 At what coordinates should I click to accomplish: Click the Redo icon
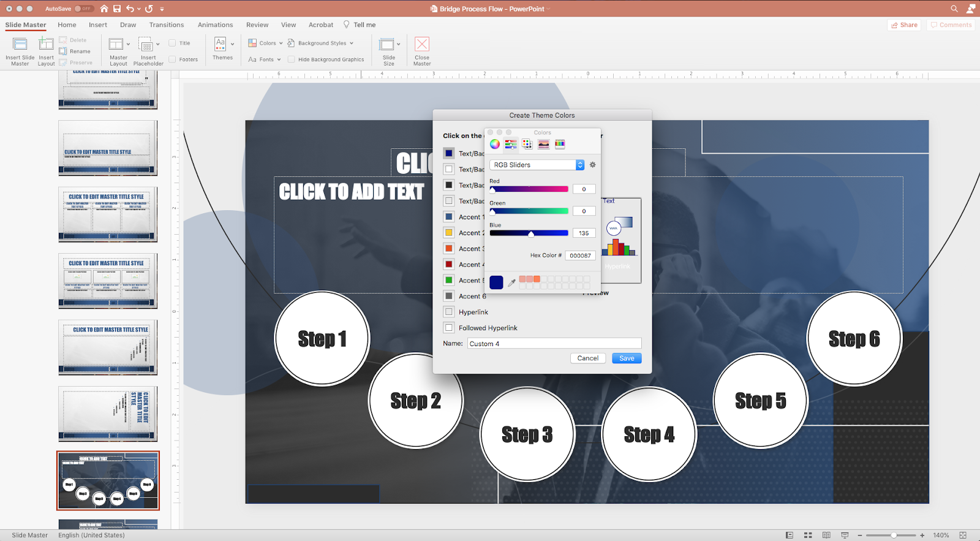149,9
